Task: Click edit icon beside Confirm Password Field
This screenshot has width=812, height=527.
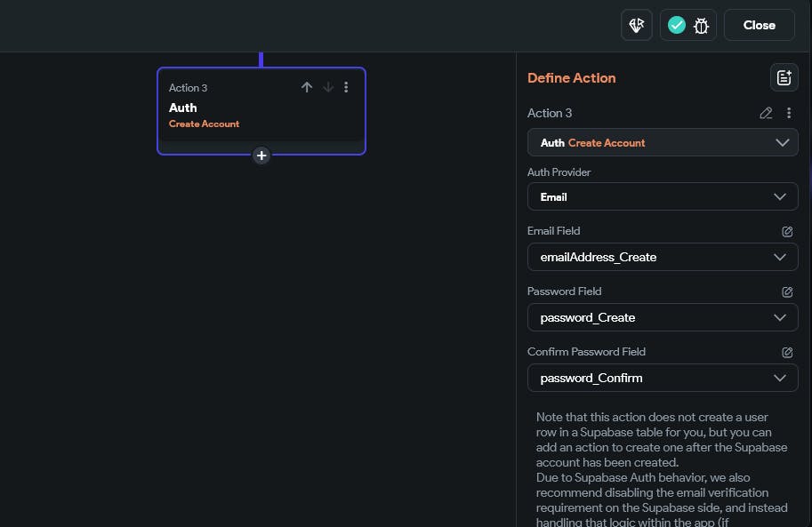Action: [x=787, y=352]
